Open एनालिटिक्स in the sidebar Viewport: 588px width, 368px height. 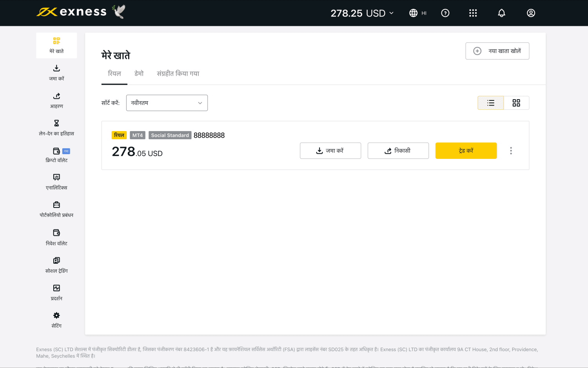[56, 182]
